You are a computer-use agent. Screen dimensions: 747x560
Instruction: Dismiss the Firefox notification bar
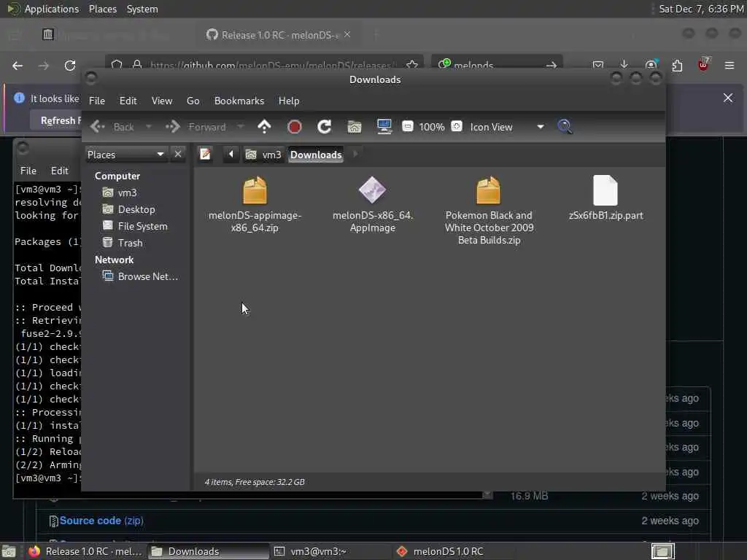click(728, 98)
